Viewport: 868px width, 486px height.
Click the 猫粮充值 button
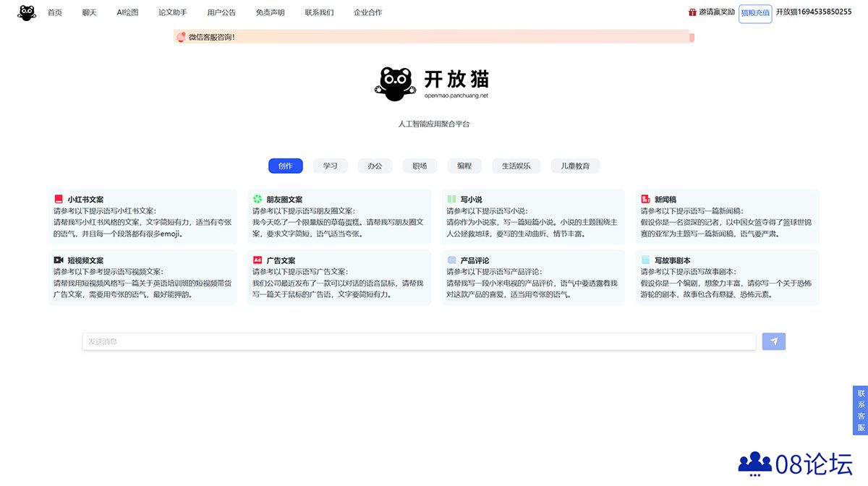(755, 13)
